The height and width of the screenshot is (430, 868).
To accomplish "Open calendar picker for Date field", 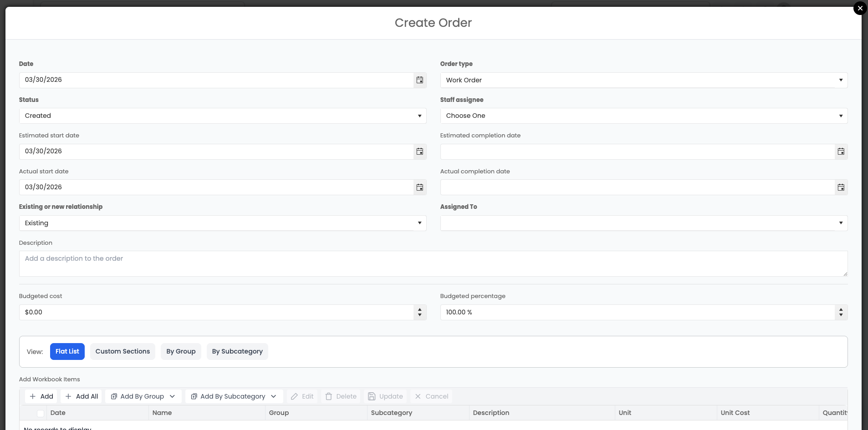I will tap(419, 80).
